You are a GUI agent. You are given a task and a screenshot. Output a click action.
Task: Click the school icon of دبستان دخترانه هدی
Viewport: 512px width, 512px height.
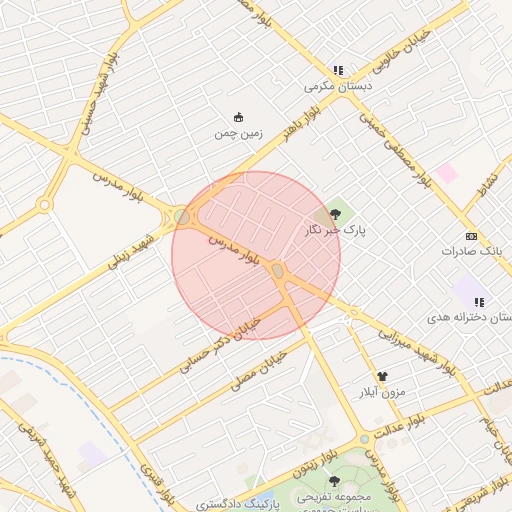[479, 302]
